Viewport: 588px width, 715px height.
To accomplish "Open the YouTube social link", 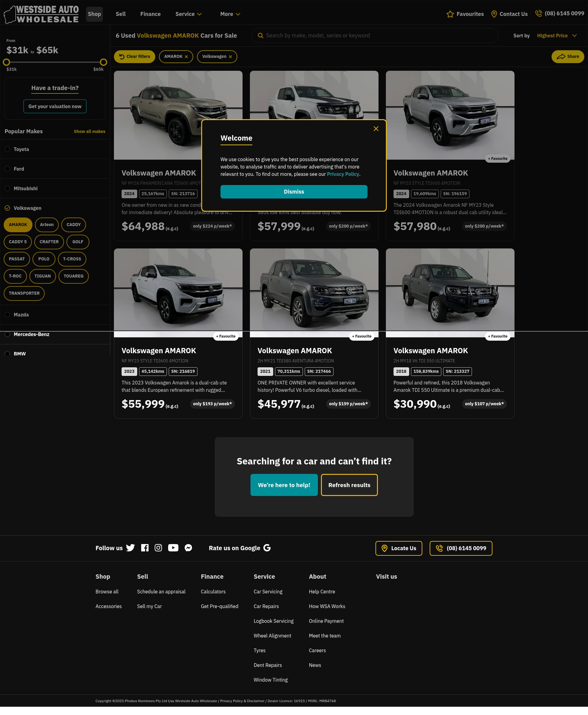I will tap(173, 548).
